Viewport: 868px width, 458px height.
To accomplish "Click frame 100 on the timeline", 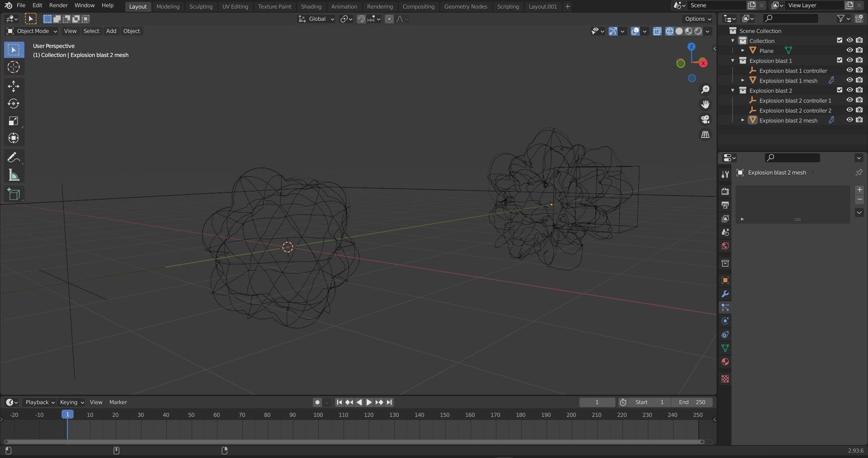I will (x=318, y=415).
